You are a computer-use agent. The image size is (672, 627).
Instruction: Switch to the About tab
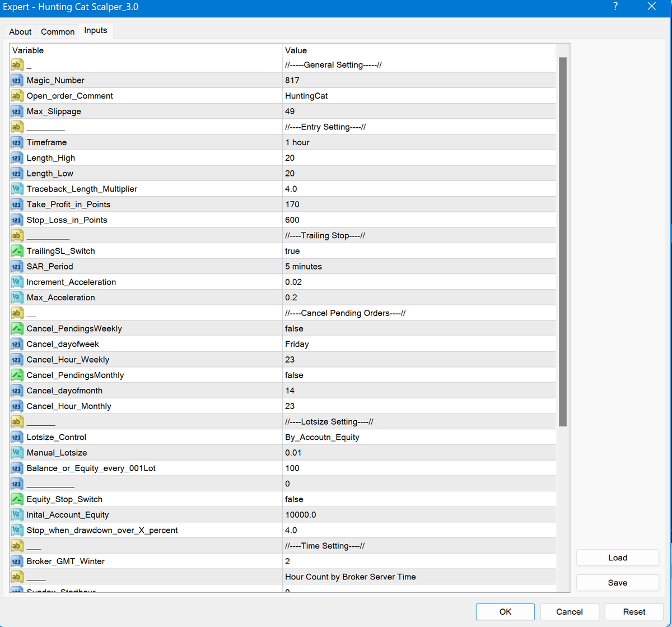[20, 31]
